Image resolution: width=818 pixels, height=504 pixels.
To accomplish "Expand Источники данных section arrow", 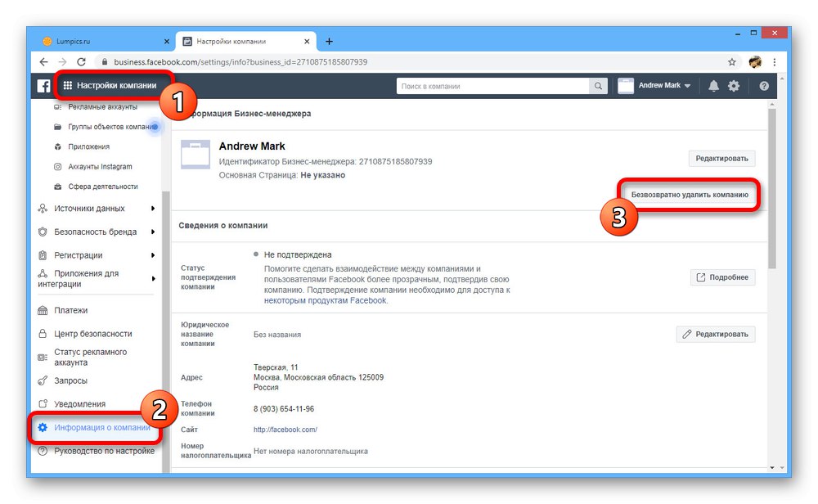I will (x=153, y=208).
